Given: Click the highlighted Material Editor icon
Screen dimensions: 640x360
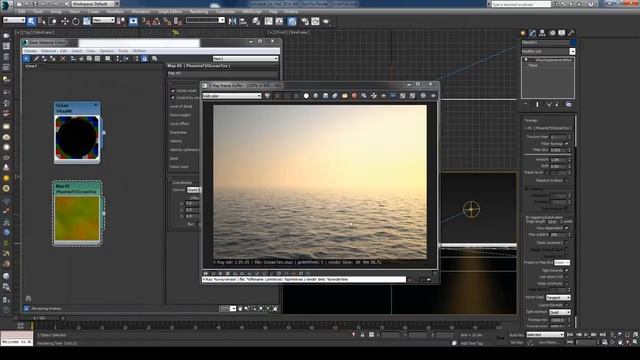Looking at the screenshot, I should tap(292, 21).
